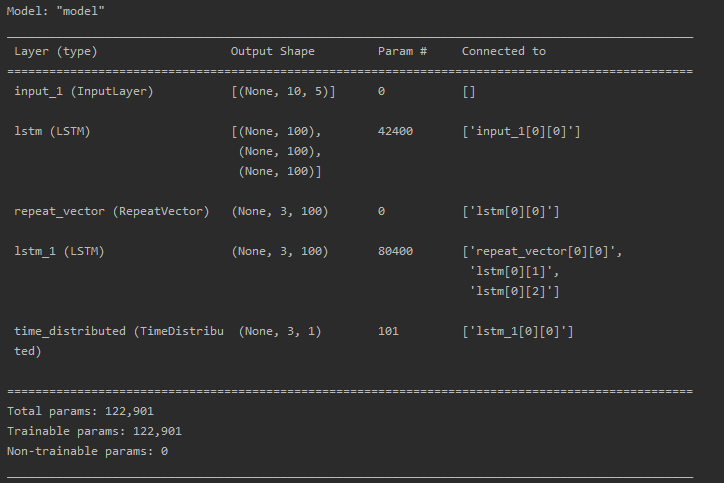Click the 'Non-trainable params: 0' line
This screenshot has height=483, width=724.
[x=87, y=451]
